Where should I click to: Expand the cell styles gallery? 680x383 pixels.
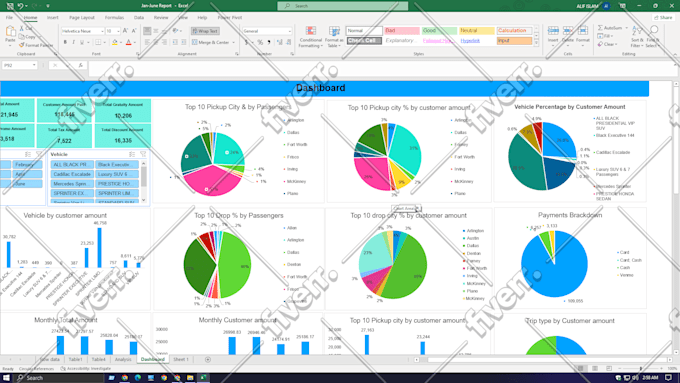[x=536, y=43]
